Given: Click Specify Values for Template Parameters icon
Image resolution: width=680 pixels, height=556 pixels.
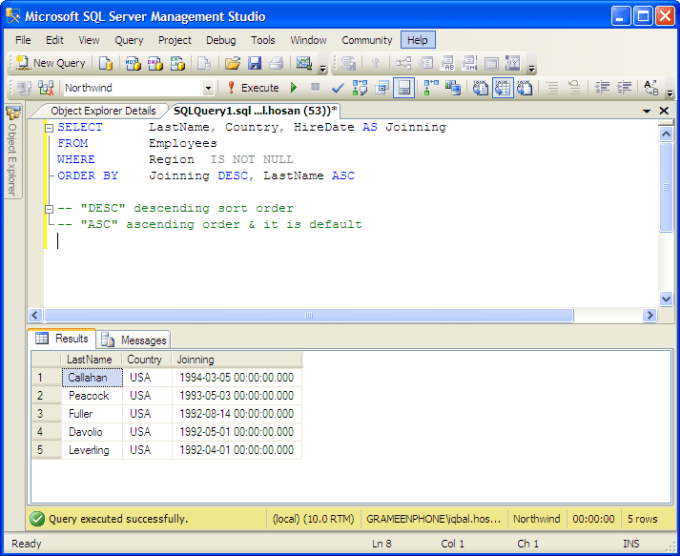Looking at the screenshot, I should click(651, 88).
